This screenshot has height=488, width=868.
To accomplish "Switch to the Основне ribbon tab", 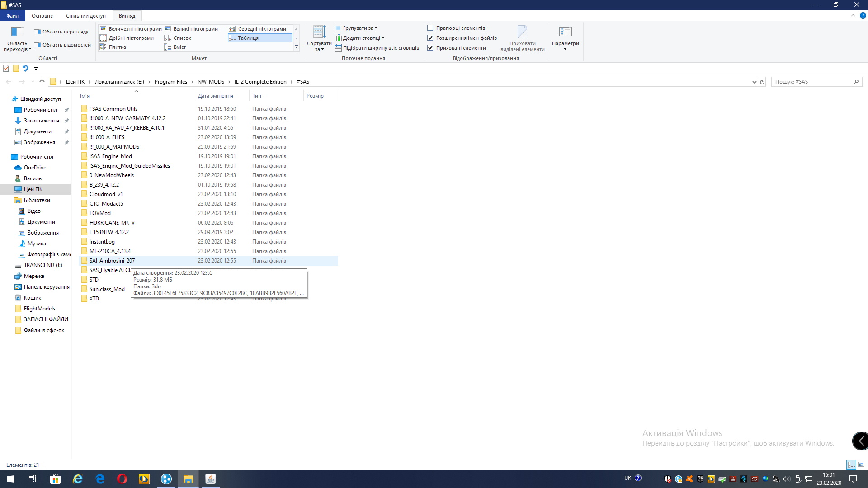I will [x=42, y=16].
